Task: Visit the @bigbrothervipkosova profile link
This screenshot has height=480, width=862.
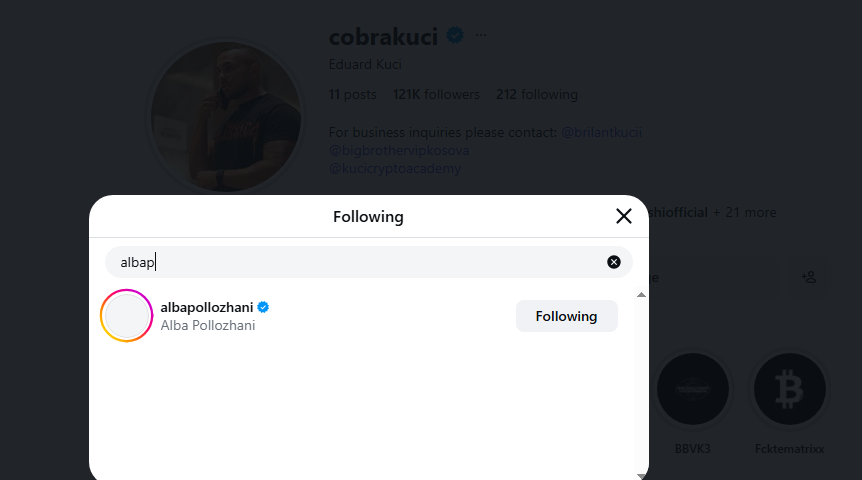Action: pos(399,150)
